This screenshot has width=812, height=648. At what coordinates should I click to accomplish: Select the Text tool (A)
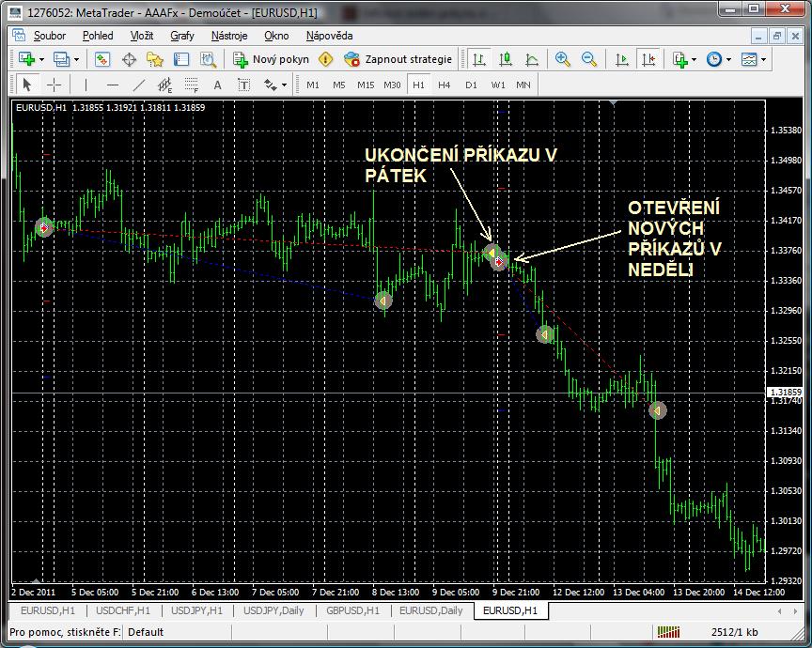pos(217,85)
